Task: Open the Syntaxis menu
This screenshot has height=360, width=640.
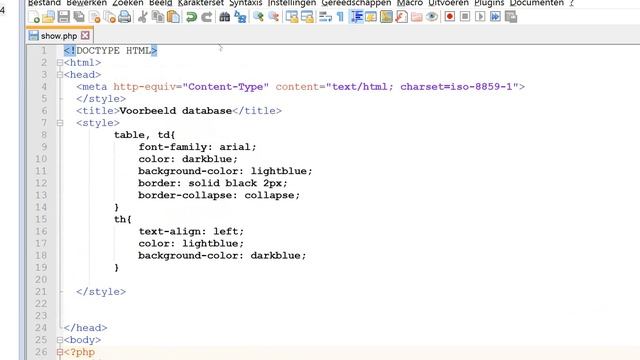Action: point(245,3)
